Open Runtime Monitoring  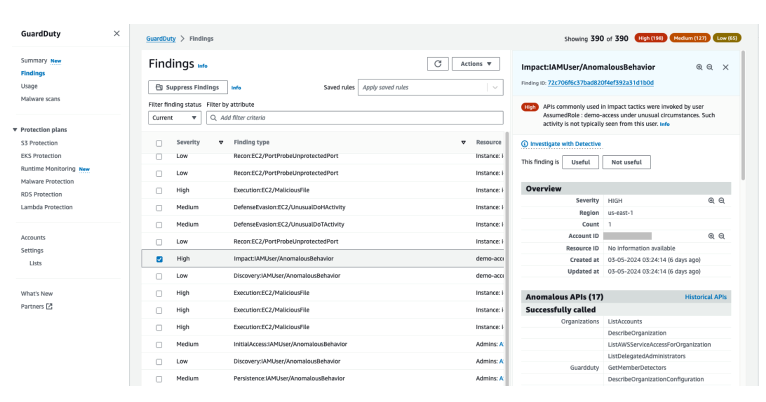coord(48,169)
